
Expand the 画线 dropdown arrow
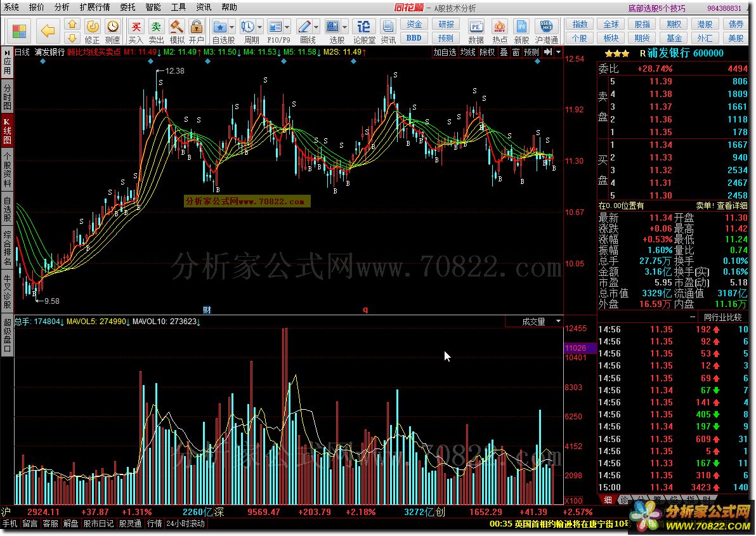pyautogui.click(x=316, y=27)
